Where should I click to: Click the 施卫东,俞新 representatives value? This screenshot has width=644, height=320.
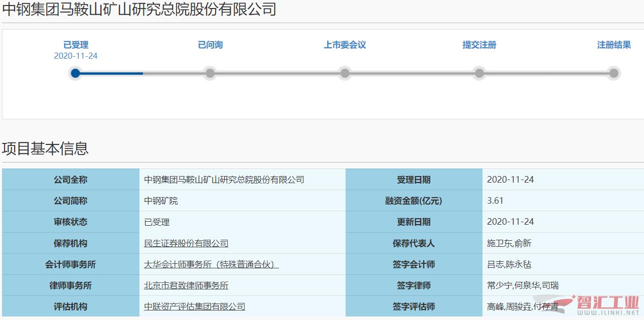pyautogui.click(x=509, y=243)
